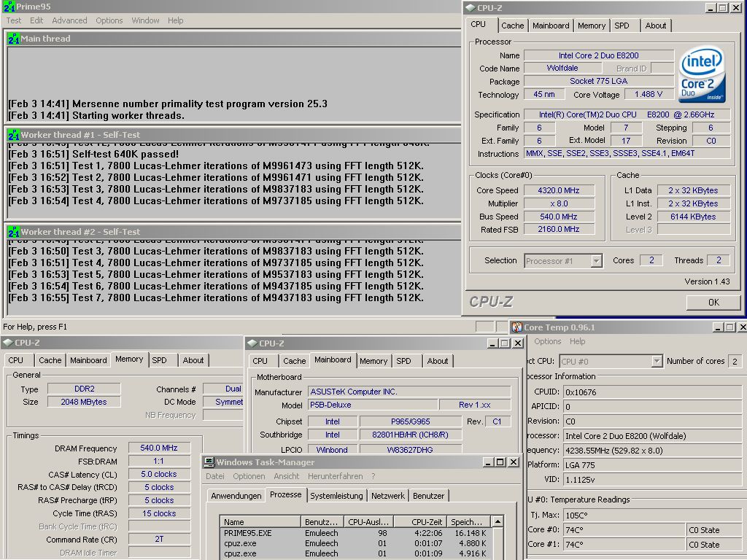Click the Core Temp title bar icon
The width and height of the screenshot is (747, 560).
517,327
